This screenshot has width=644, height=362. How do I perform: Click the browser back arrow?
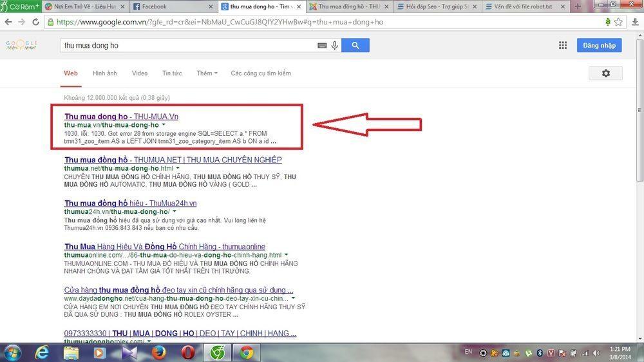point(8,22)
